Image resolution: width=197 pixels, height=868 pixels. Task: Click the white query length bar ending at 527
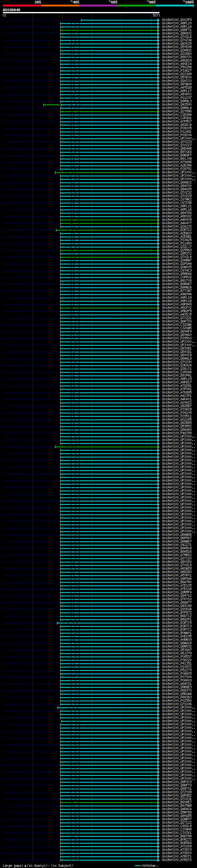pos(81,13)
